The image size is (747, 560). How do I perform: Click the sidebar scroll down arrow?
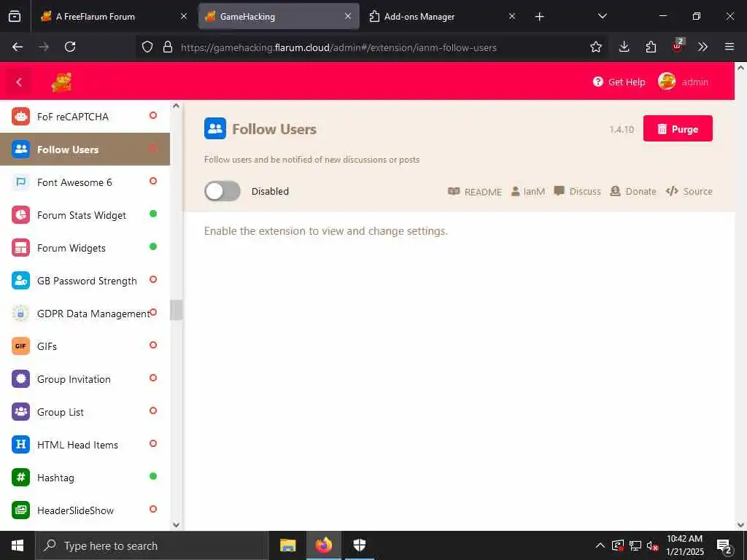pos(176,524)
